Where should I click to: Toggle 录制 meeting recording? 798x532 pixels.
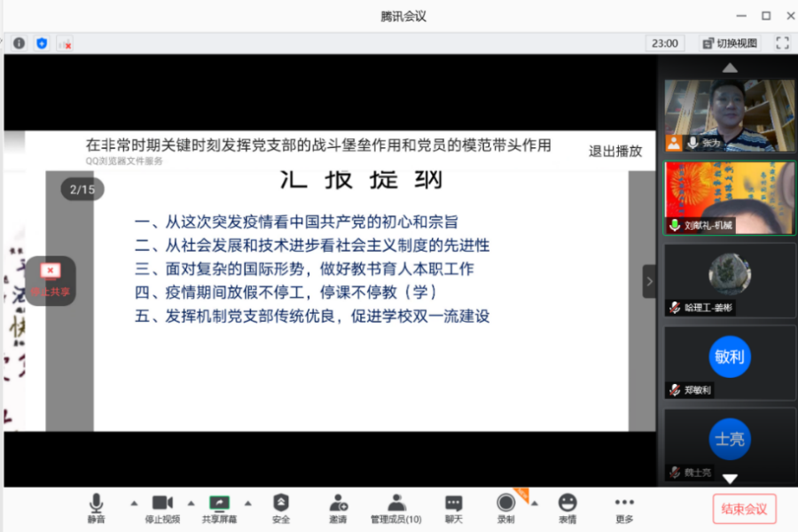coord(505,508)
